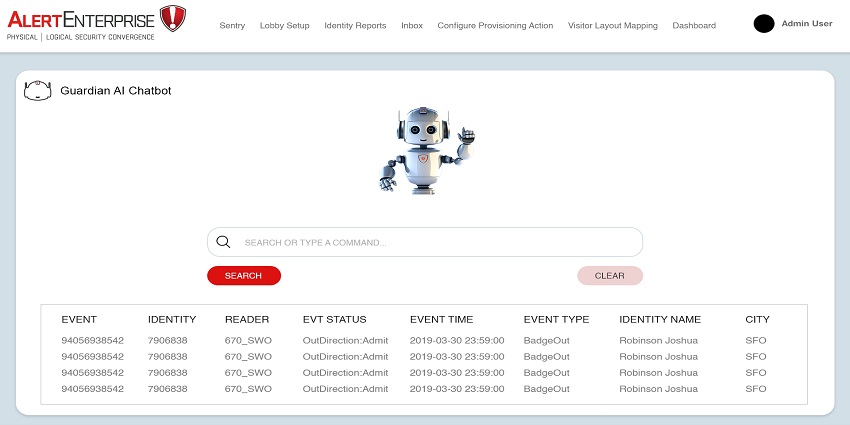
Task: Click the EVENT TIME column header
Action: (x=441, y=320)
